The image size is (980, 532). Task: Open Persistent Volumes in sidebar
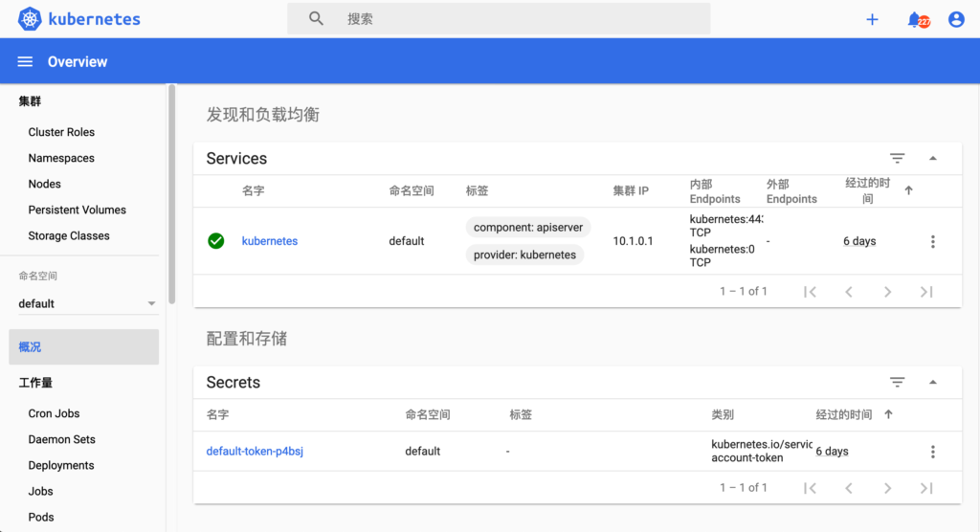coord(77,211)
